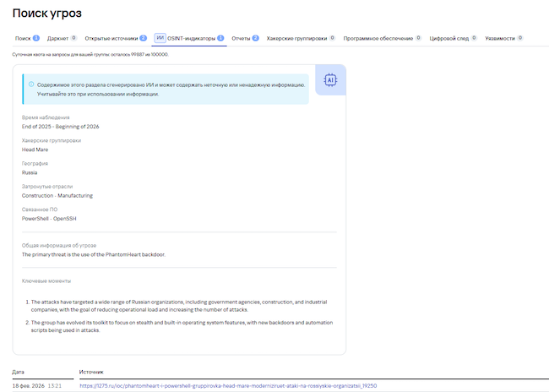Open the 1275.ru phantomheart source link
Screen dimensions: 549x392
coord(228,386)
